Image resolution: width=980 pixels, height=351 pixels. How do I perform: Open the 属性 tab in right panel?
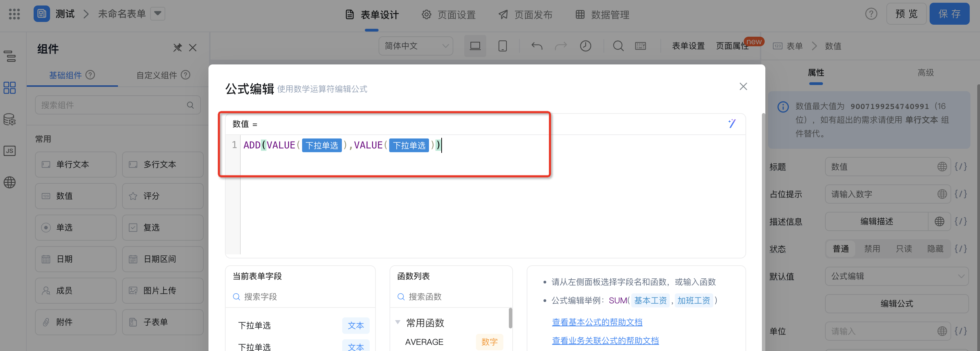[x=816, y=73]
